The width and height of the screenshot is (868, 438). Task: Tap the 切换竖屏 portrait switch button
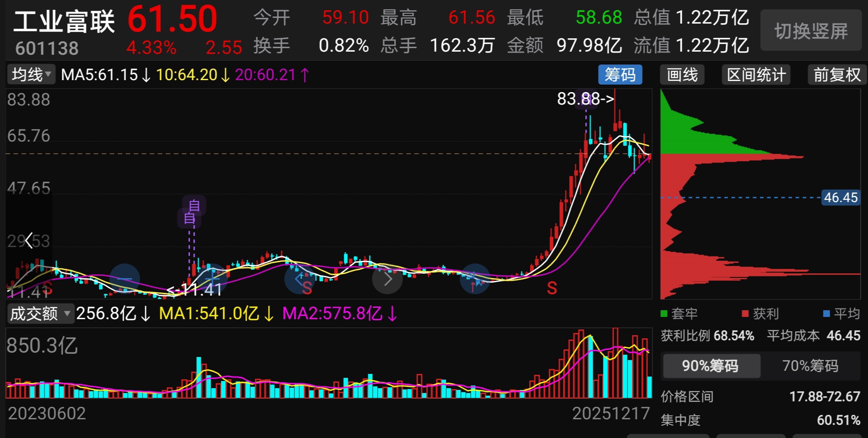(811, 31)
